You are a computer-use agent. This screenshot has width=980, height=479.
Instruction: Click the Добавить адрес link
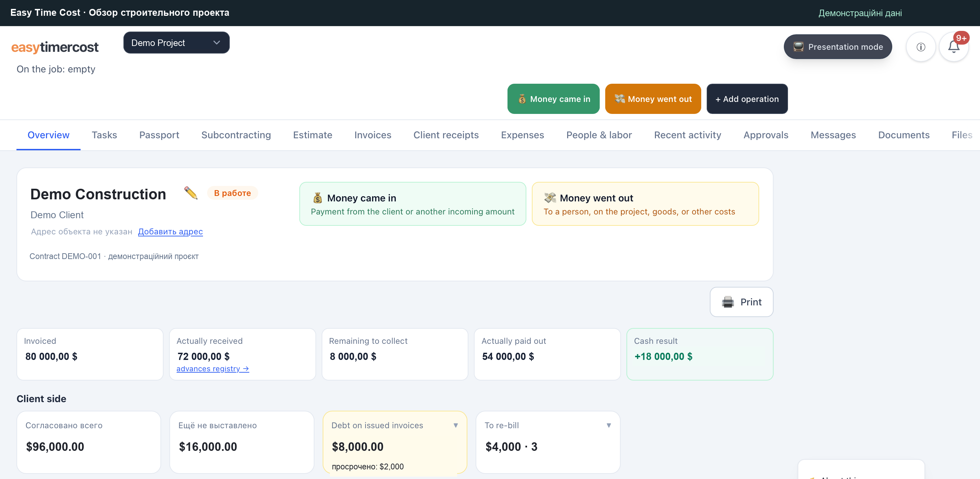coord(170,232)
